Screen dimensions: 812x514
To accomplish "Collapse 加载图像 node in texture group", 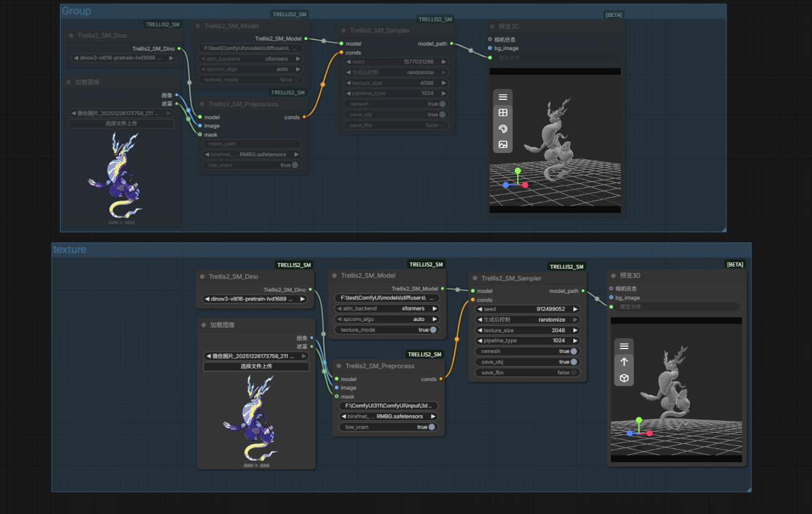I will [x=203, y=325].
